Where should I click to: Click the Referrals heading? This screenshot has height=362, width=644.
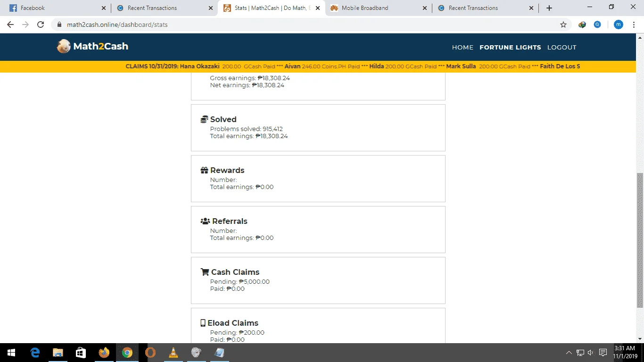pos(230,221)
